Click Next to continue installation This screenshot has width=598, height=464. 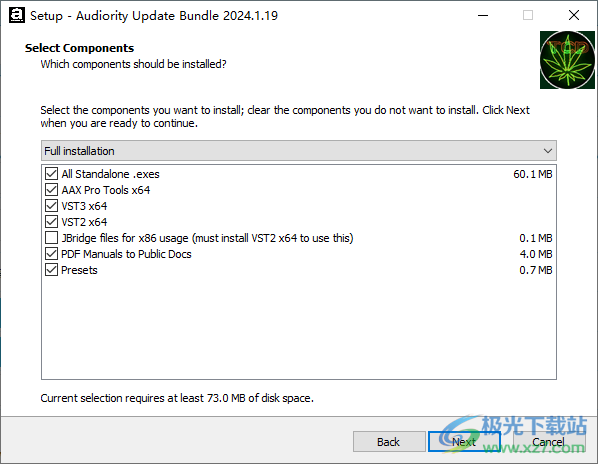(x=464, y=442)
